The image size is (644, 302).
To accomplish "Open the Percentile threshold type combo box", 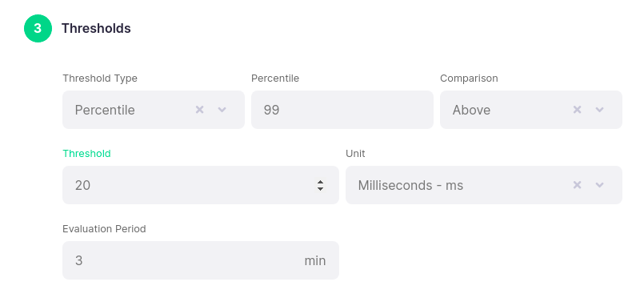I will coord(154,110).
